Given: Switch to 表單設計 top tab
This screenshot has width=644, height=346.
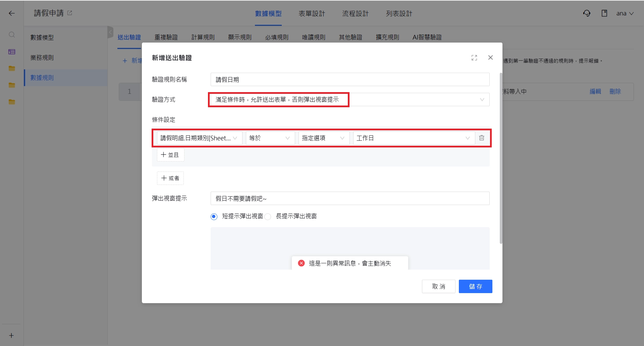Looking at the screenshot, I should pyautogui.click(x=312, y=14).
